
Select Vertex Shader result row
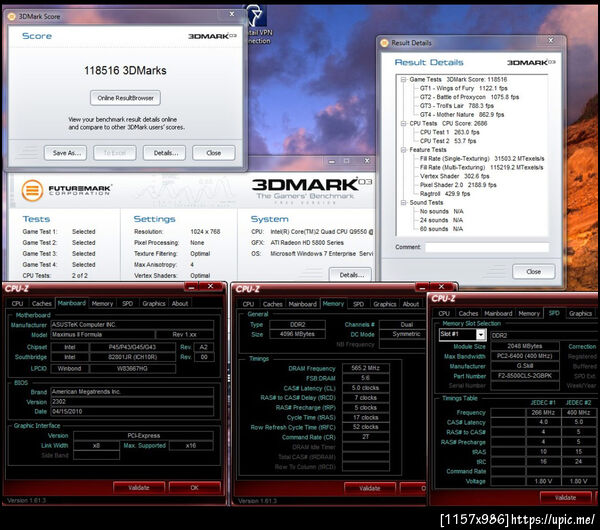(455, 176)
